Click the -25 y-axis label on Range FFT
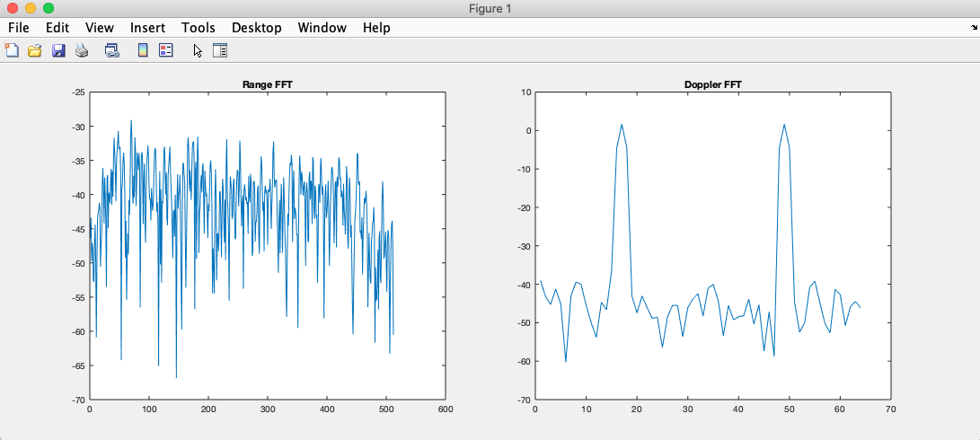Viewport: 980px width, 440px height. coord(79,92)
